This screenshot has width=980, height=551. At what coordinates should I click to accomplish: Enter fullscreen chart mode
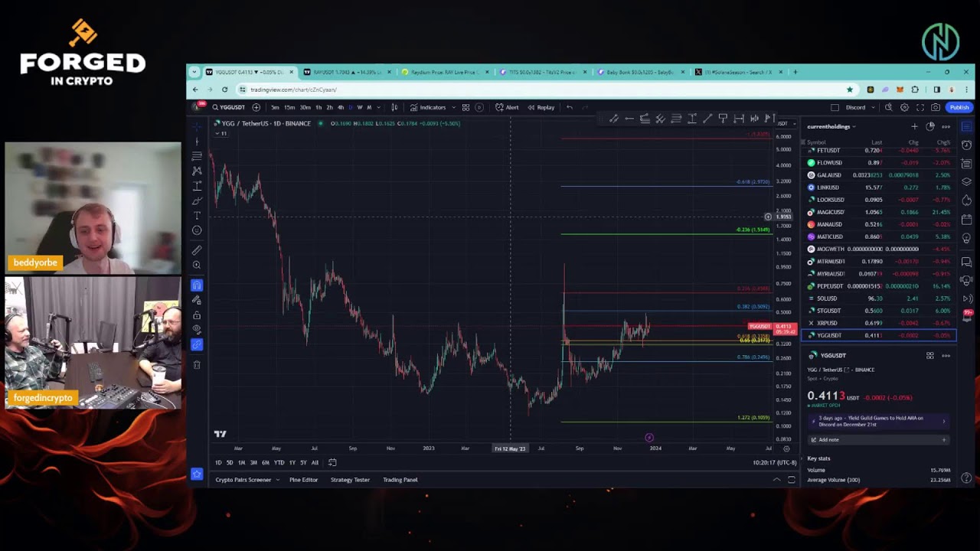(x=920, y=107)
